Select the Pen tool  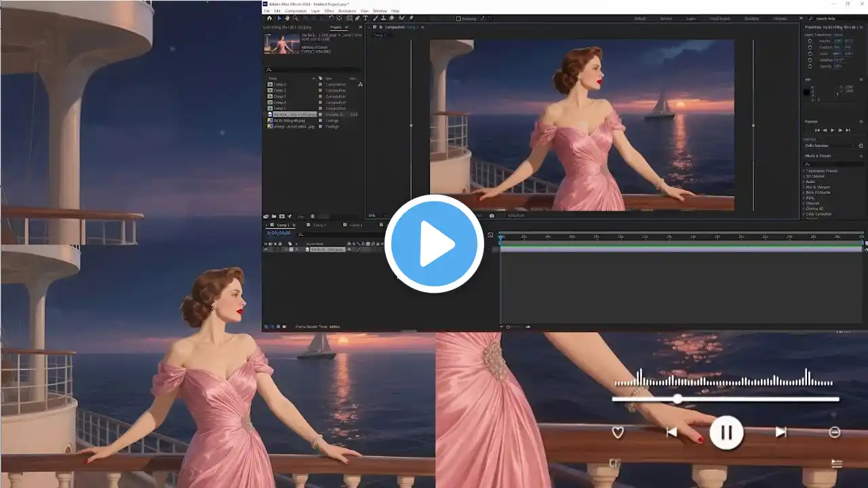pos(357,18)
